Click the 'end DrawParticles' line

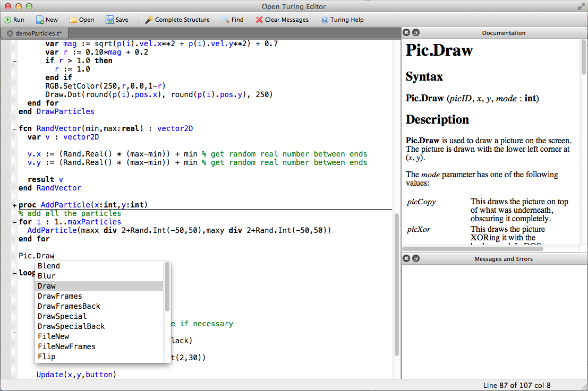(x=57, y=111)
